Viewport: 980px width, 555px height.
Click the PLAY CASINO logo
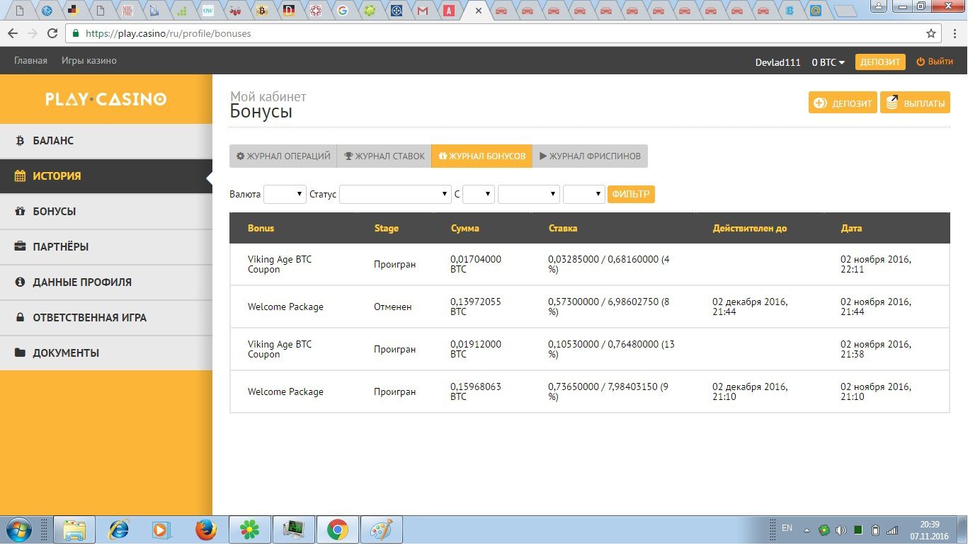106,99
